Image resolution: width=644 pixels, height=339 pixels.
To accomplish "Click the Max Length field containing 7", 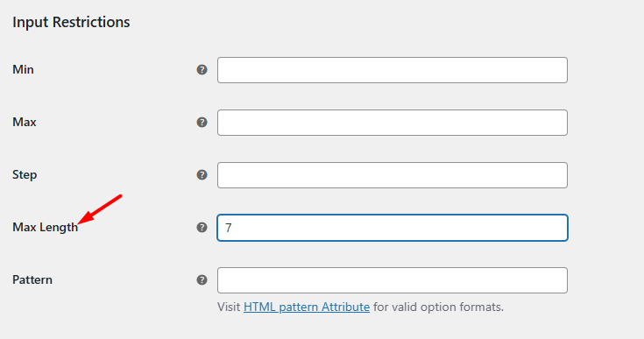I will (x=393, y=228).
